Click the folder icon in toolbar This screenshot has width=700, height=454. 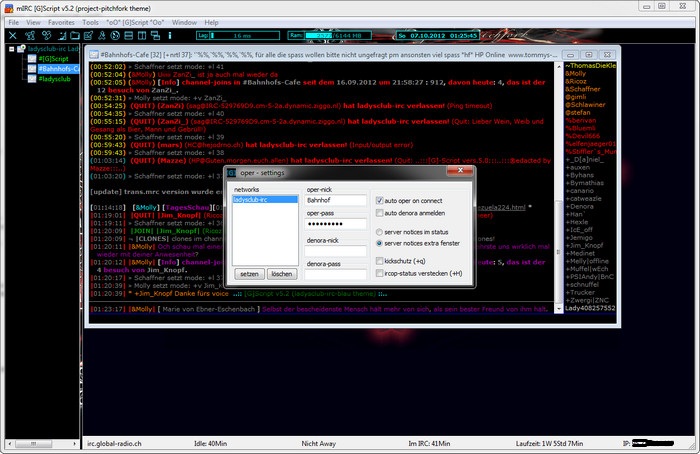pos(75,35)
